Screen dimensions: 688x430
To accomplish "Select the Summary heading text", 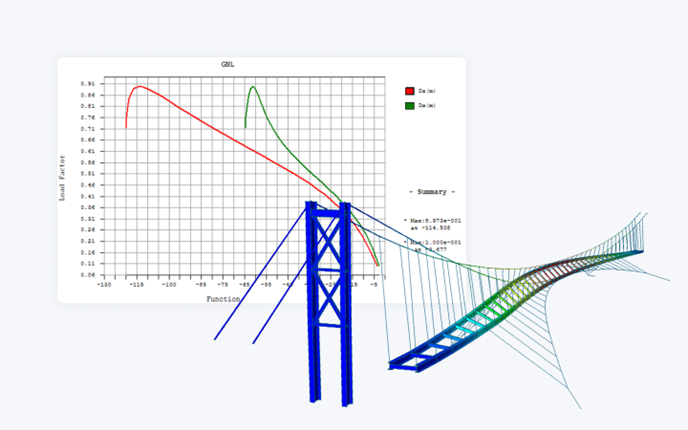I will click(x=432, y=191).
